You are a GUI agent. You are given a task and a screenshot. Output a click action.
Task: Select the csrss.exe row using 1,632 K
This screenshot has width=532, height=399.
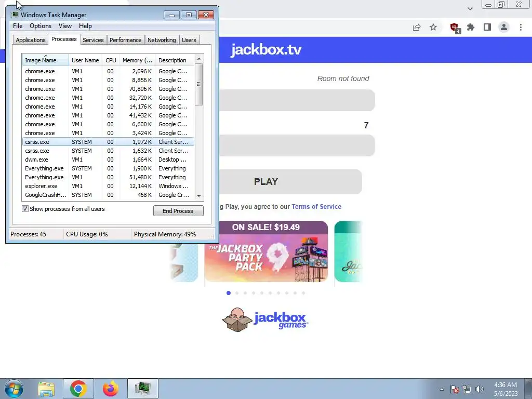click(108, 151)
